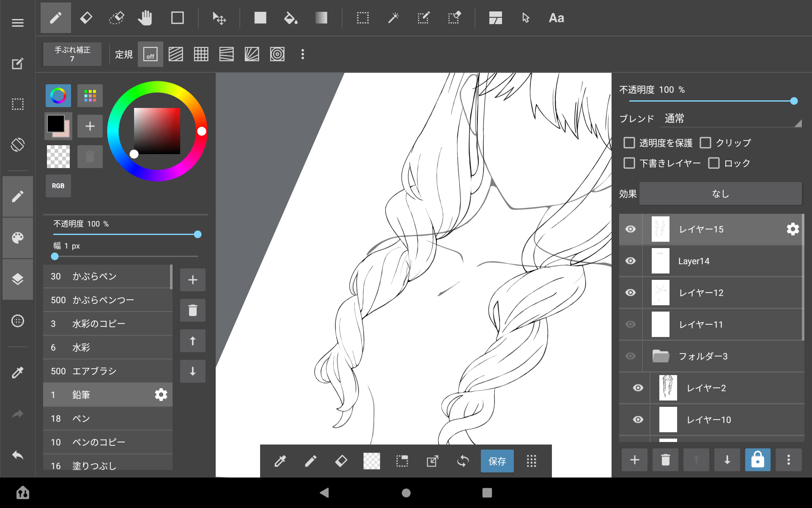
Task: Open settings gear for レイヤー15
Action: pos(793,229)
